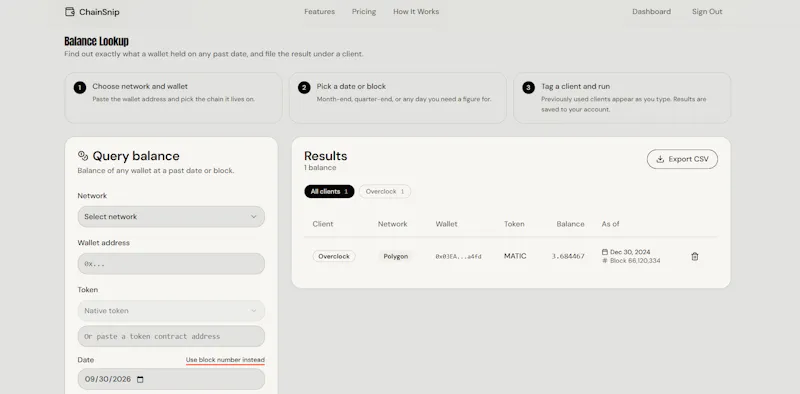Click the calendar icon in the Date field

141,379
